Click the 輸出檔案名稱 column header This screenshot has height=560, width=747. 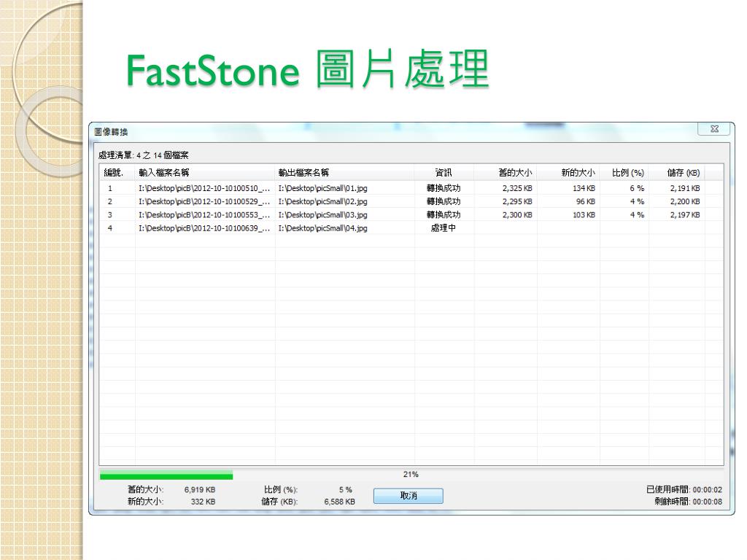coord(345,172)
